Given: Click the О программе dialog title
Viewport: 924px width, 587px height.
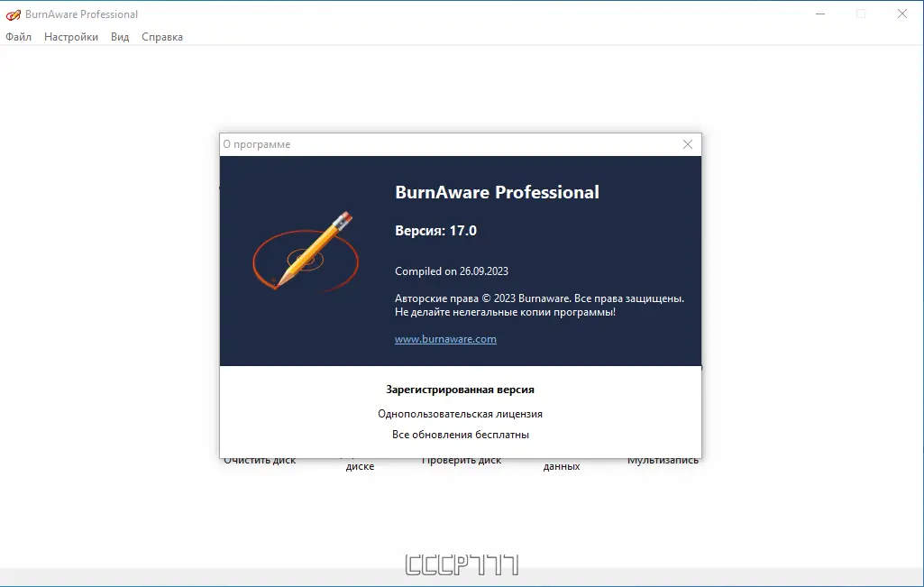Looking at the screenshot, I should point(256,144).
